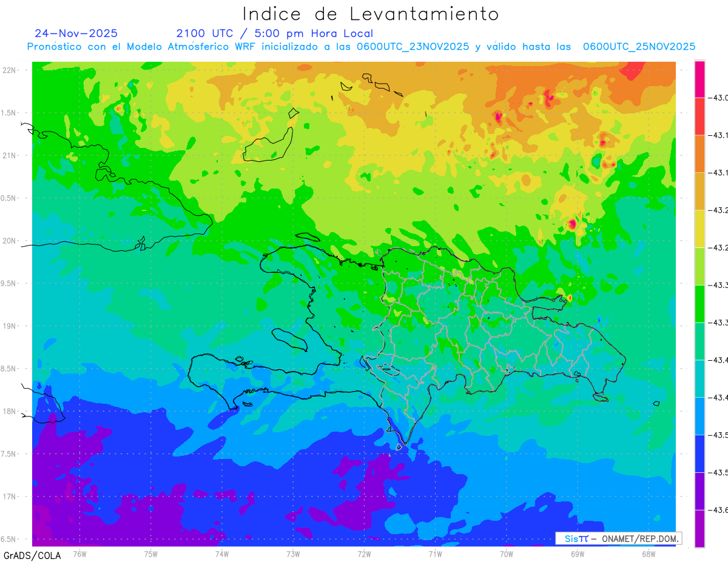Click the '-43.0' color bar value
The height and width of the screenshot is (562, 728).
pos(718,98)
